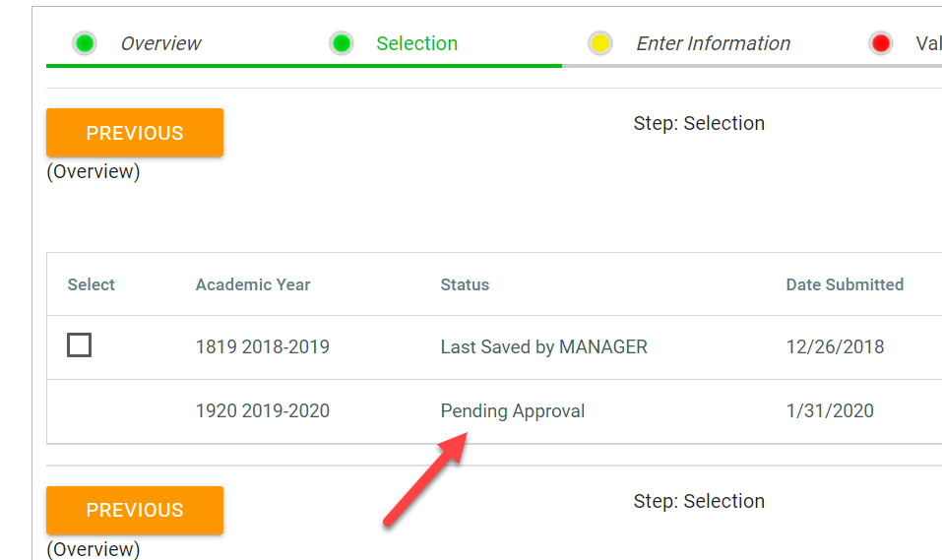The image size is (942, 560).
Task: Click the Status column header
Action: (465, 284)
